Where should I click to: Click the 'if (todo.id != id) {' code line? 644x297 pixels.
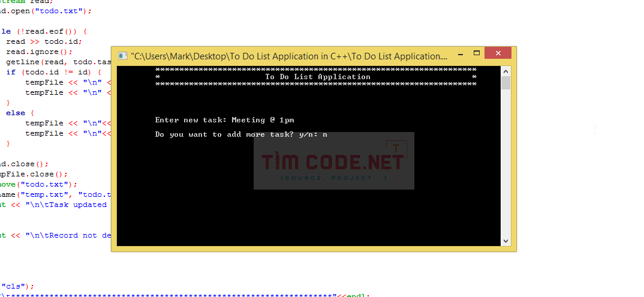[x=53, y=72]
